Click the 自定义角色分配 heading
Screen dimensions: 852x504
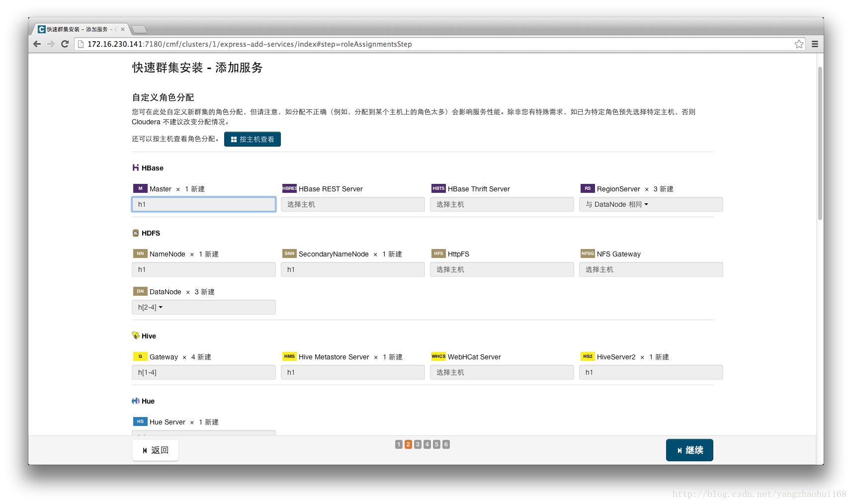click(x=163, y=97)
